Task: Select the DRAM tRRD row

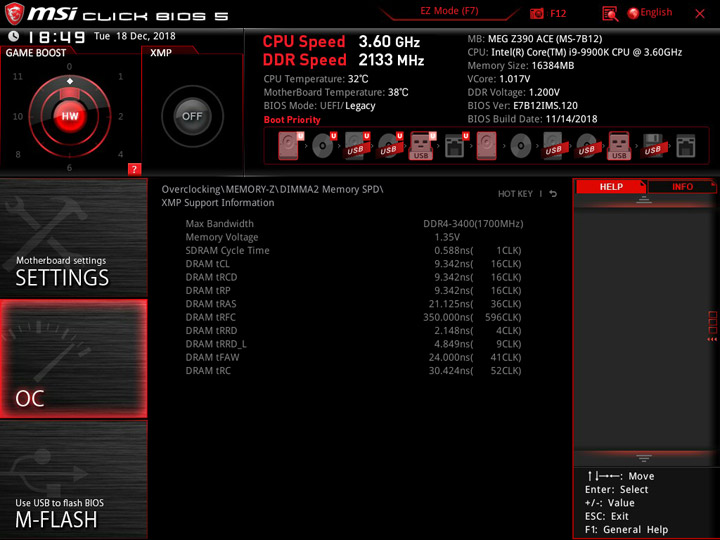Action: point(354,330)
